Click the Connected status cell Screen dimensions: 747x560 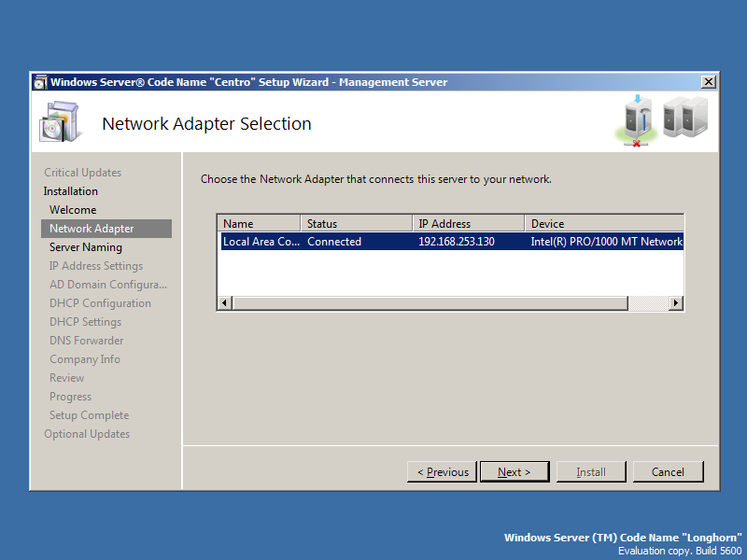coord(334,242)
